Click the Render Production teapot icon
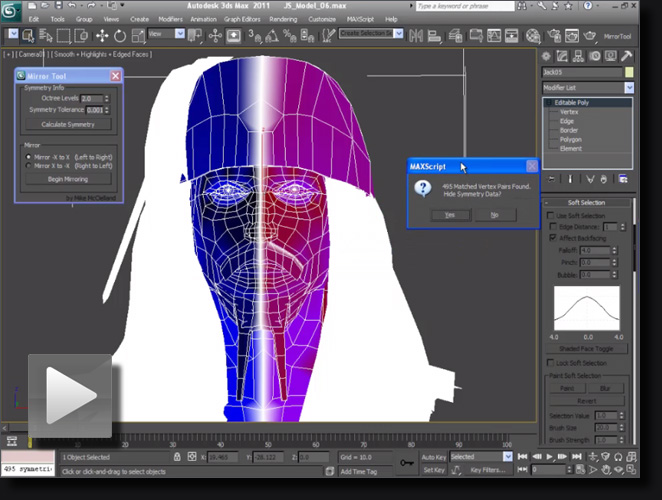 (x=589, y=36)
